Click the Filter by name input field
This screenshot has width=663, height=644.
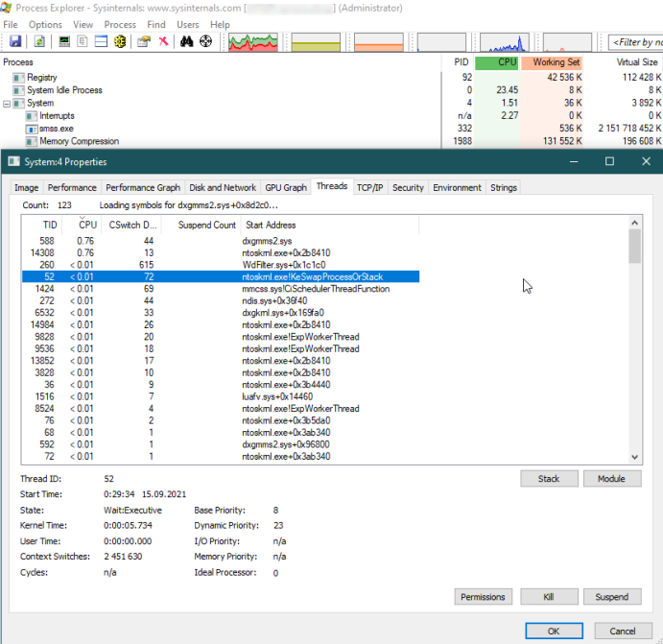pos(635,42)
